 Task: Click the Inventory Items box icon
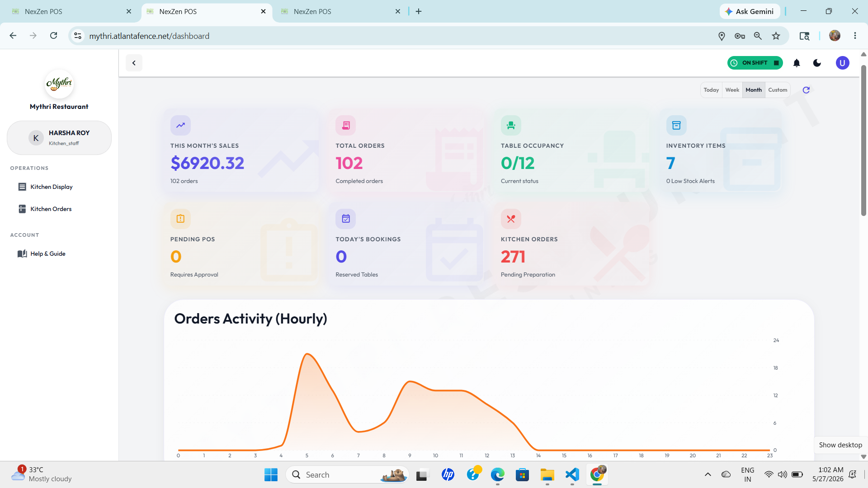pyautogui.click(x=676, y=126)
